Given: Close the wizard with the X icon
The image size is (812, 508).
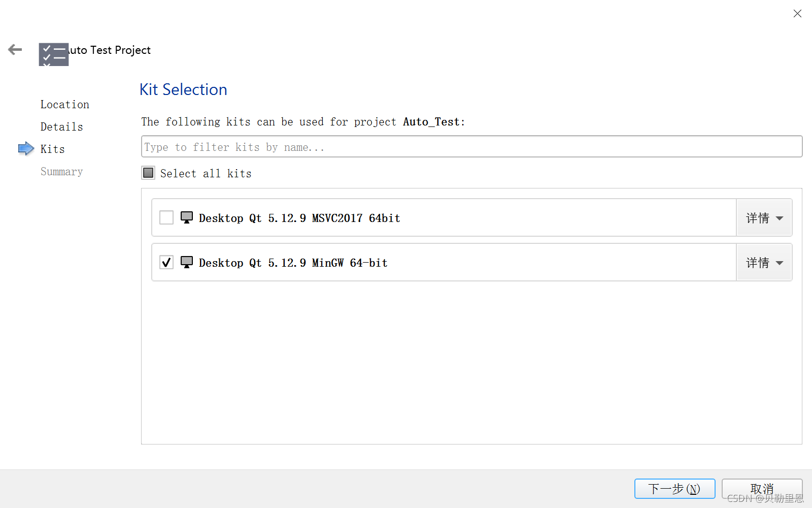Looking at the screenshot, I should click(797, 14).
